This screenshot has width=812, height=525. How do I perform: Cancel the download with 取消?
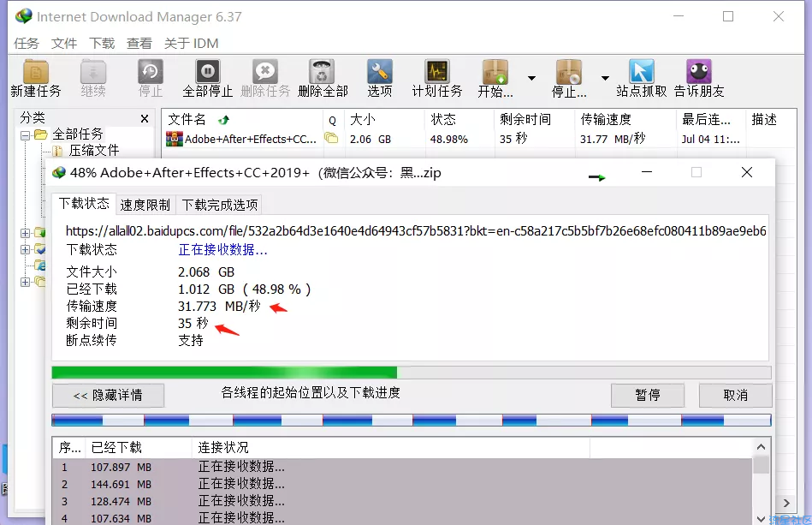tap(735, 396)
